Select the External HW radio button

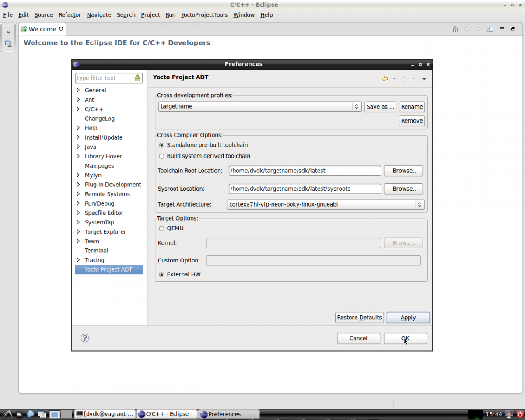click(161, 275)
